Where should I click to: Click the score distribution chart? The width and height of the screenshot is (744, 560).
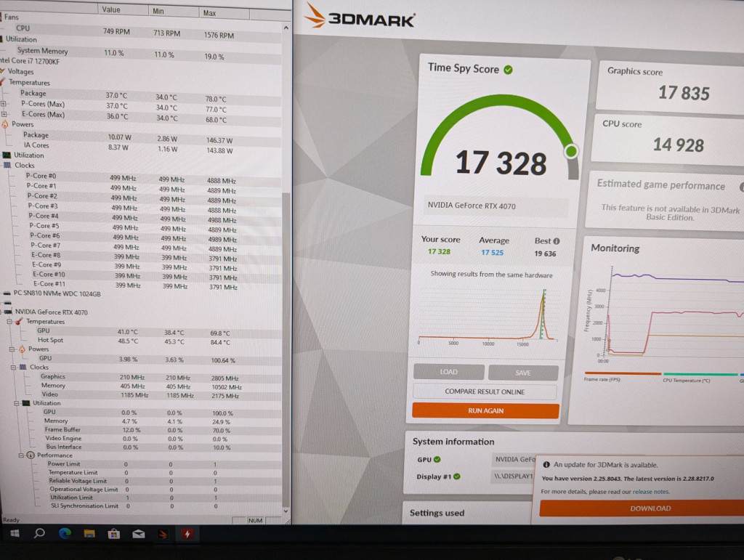(488, 315)
